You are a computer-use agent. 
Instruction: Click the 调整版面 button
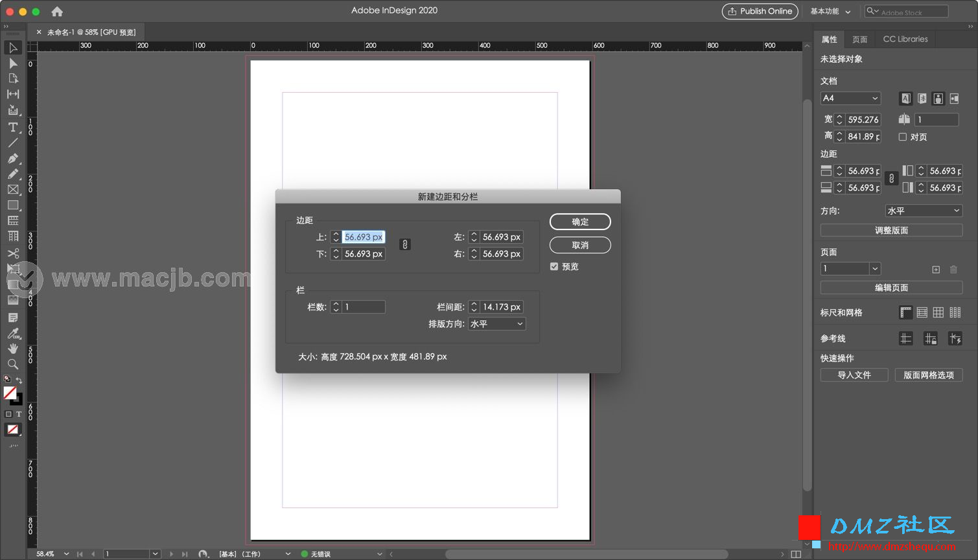pos(891,230)
